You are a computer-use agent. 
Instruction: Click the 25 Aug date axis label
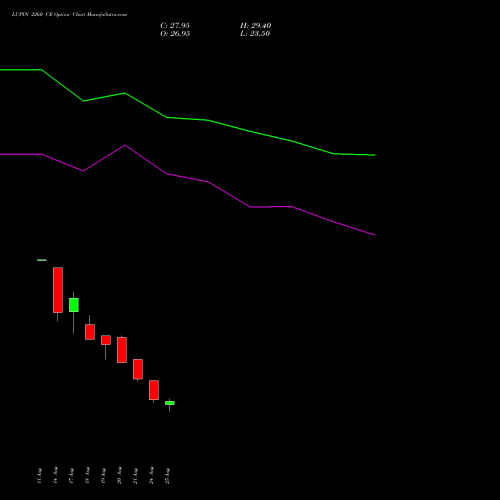pos(167,476)
